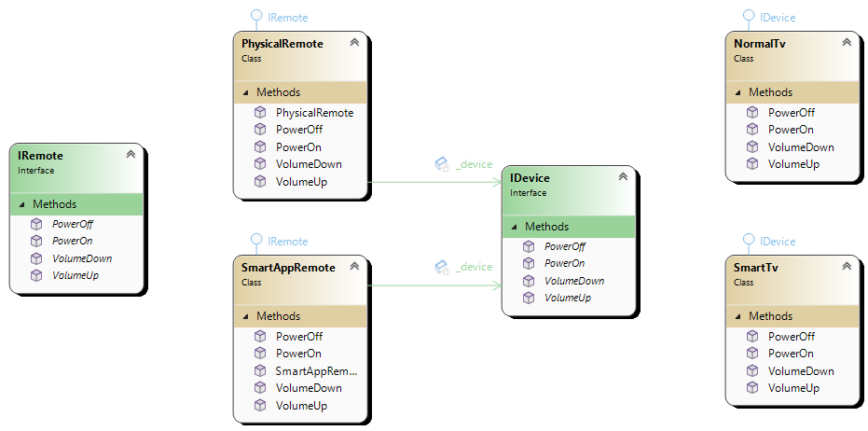
Task: Click the PowerOff method icon in IRemote
Action: point(36,224)
